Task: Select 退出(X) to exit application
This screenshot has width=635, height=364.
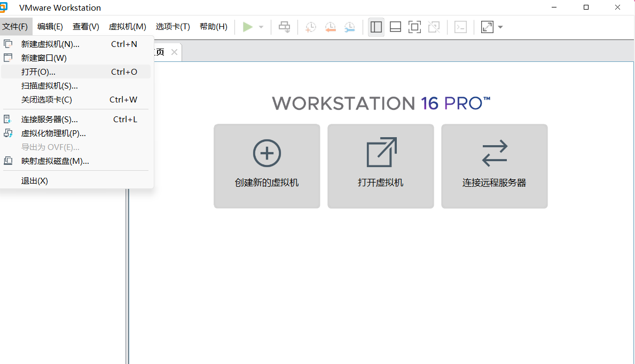Action: coord(76,181)
